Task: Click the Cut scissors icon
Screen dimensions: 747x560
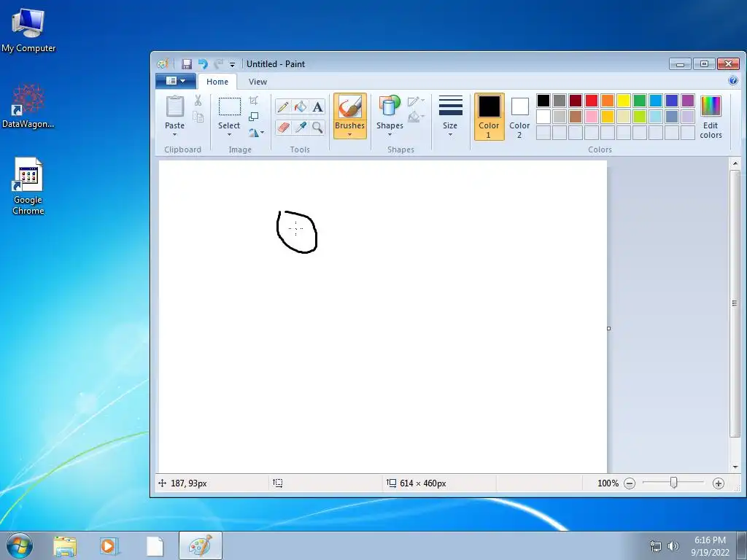Action: click(x=198, y=101)
